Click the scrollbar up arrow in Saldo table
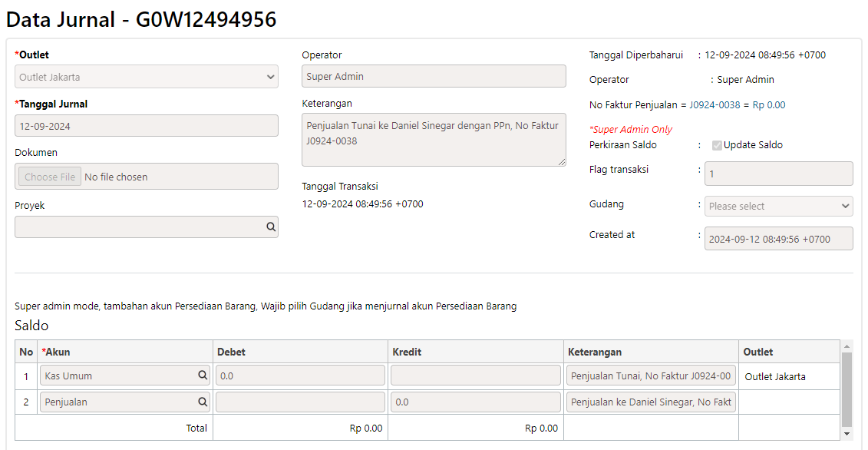 click(847, 346)
